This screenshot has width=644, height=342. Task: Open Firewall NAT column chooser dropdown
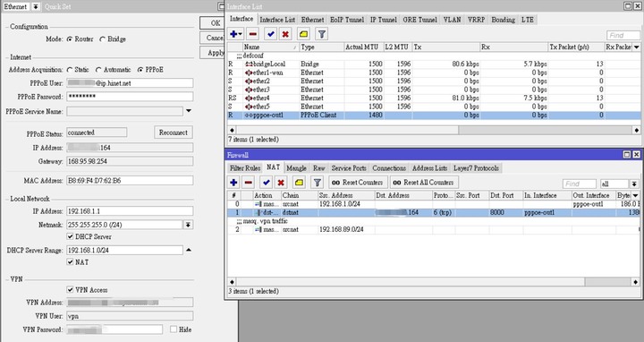pos(635,195)
